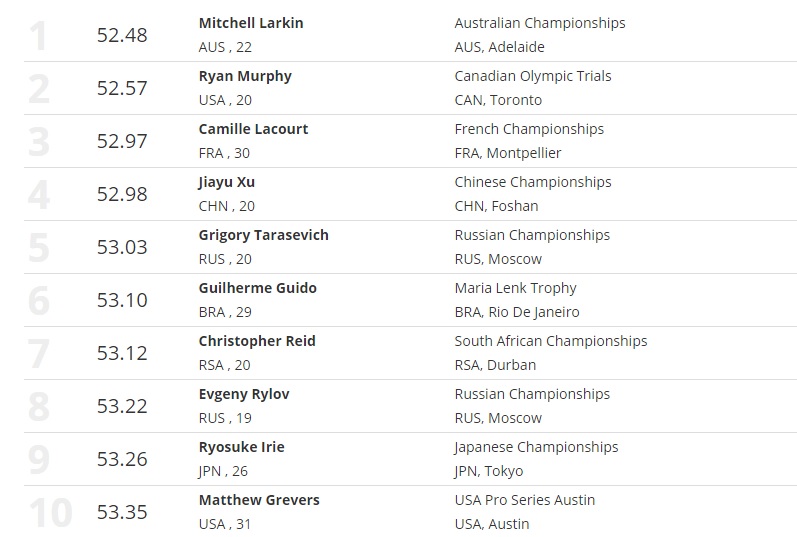
Task: Select Christopher Reid's name
Action: pos(257,341)
